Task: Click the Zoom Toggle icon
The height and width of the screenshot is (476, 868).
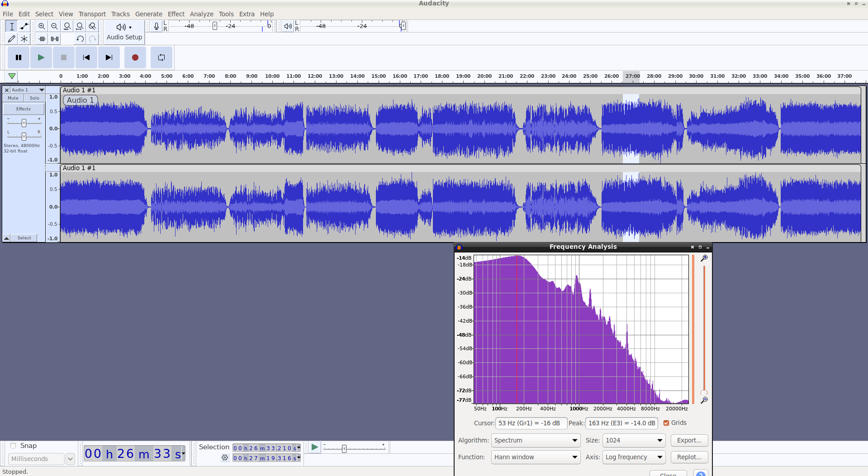Action: click(x=92, y=26)
